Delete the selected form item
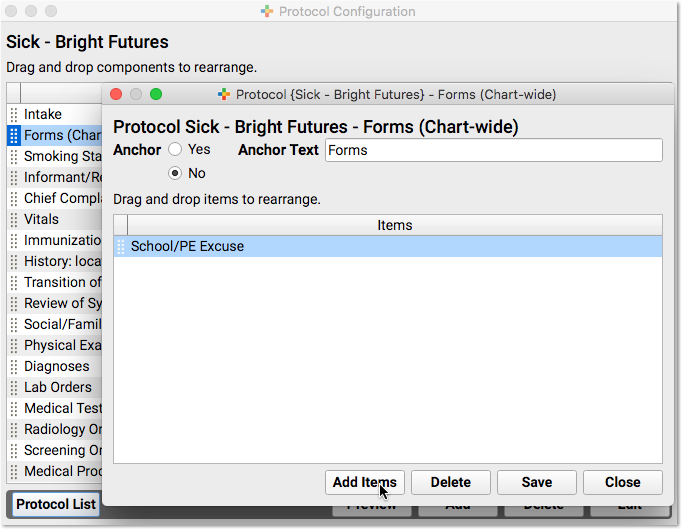682x530 pixels. 451,482
